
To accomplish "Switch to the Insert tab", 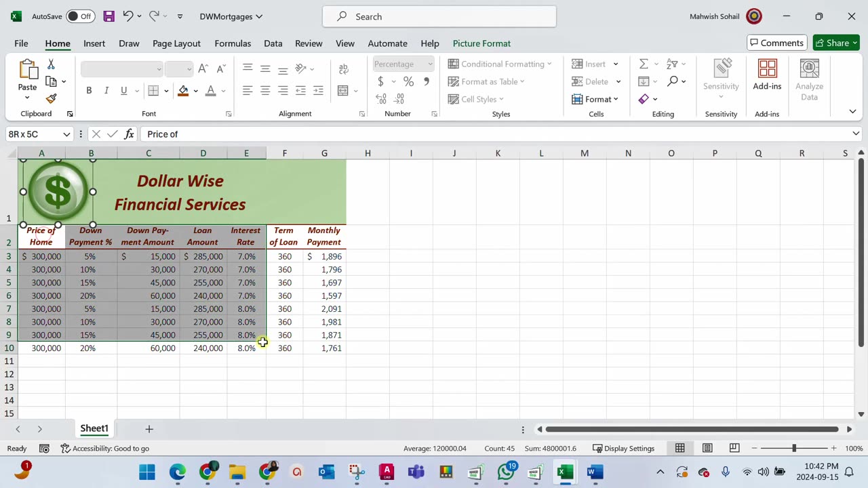I will [x=94, y=43].
